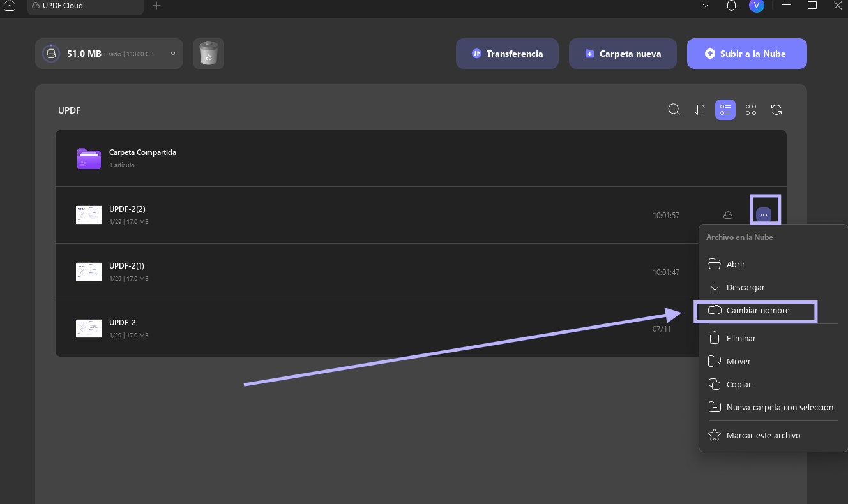The height and width of the screenshot is (504, 848).
Task: Click the UPDF-2 file thumbnail
Action: (89, 329)
